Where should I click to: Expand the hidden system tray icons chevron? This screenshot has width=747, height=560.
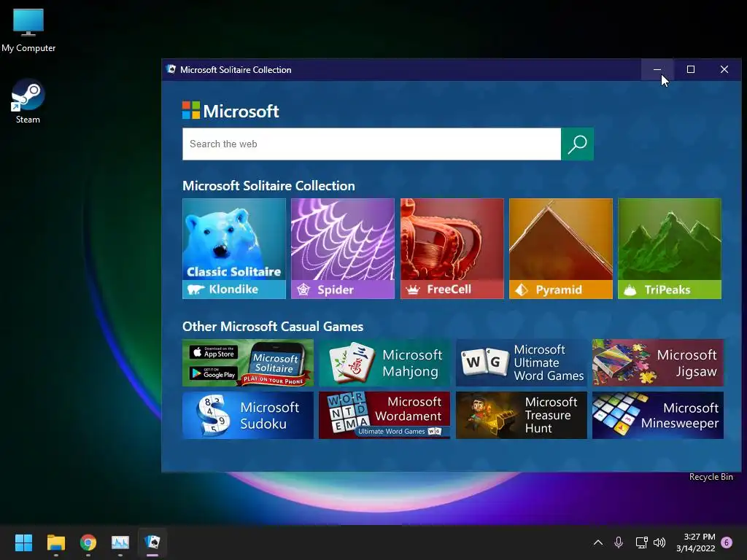tap(598, 542)
